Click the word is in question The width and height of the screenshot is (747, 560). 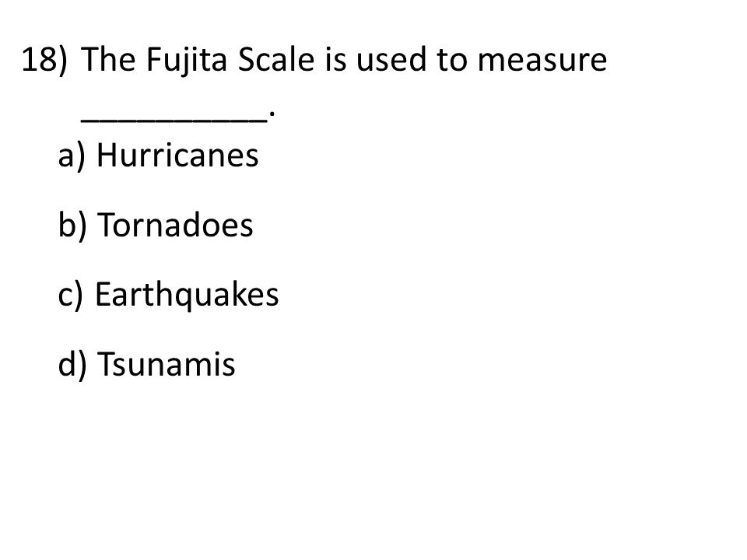pyautogui.click(x=335, y=60)
